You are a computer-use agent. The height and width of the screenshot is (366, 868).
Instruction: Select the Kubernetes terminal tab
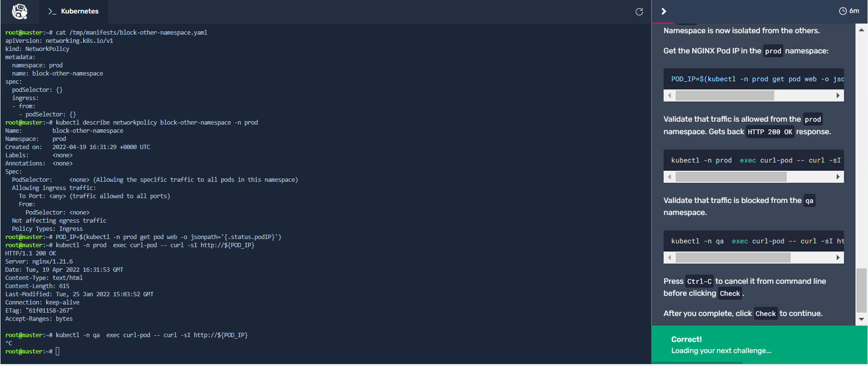tap(73, 11)
